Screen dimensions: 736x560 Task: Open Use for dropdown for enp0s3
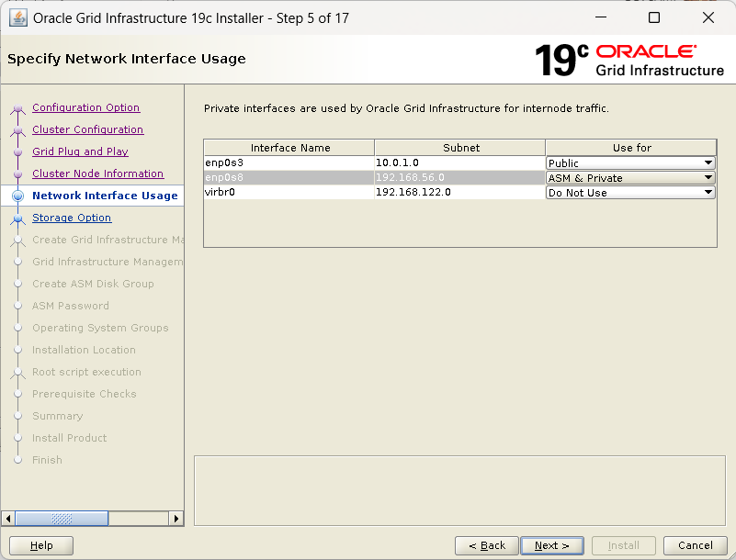click(x=630, y=162)
